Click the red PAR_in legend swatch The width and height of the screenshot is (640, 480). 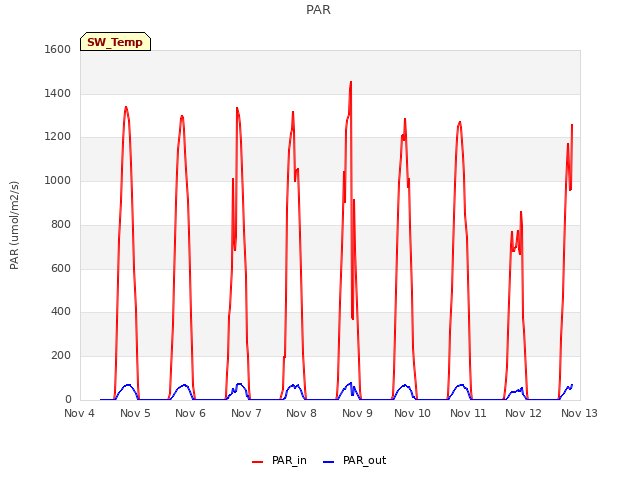click(258, 462)
